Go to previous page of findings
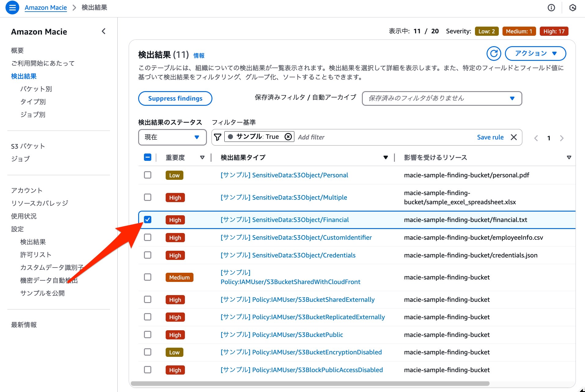 pyautogui.click(x=536, y=138)
